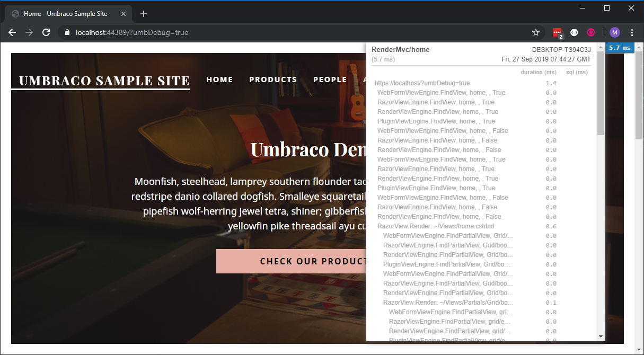Click the Check Our Products button

tap(290, 261)
